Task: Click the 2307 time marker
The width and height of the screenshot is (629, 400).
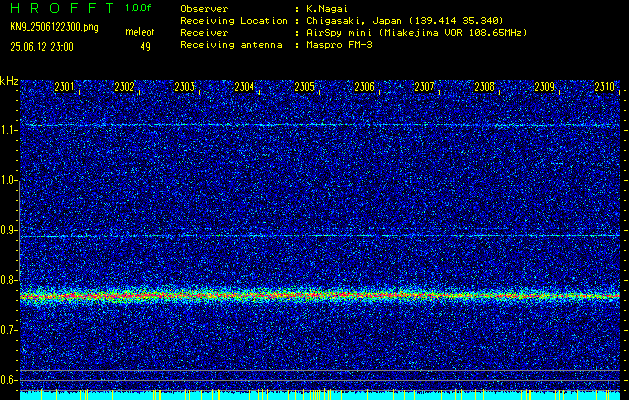Action: (424, 87)
